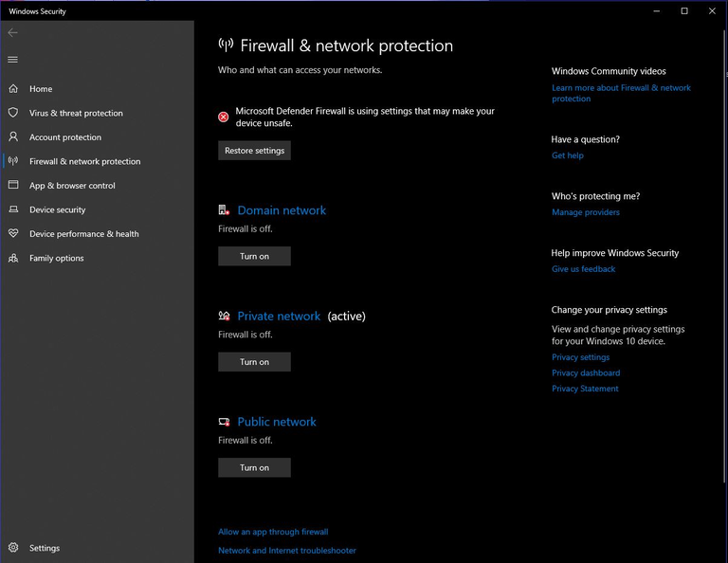Click the Device performance & health heart icon

pos(13,234)
